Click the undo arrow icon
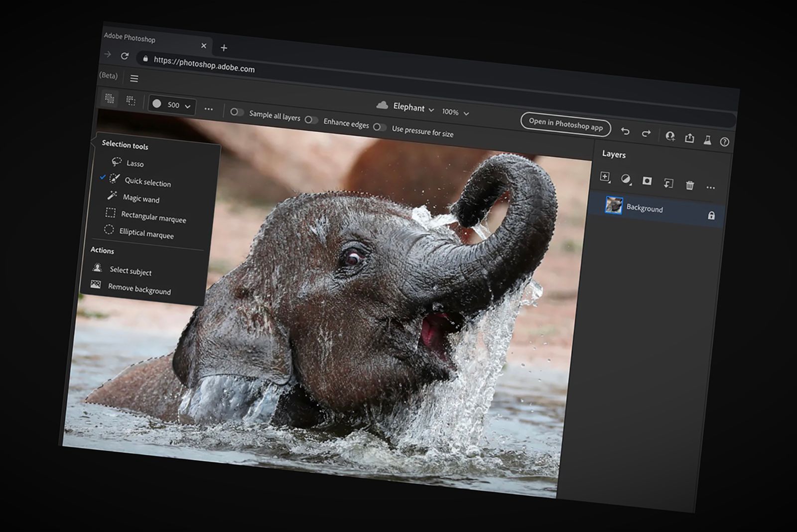Screen dimensions: 797x532 [x=625, y=131]
